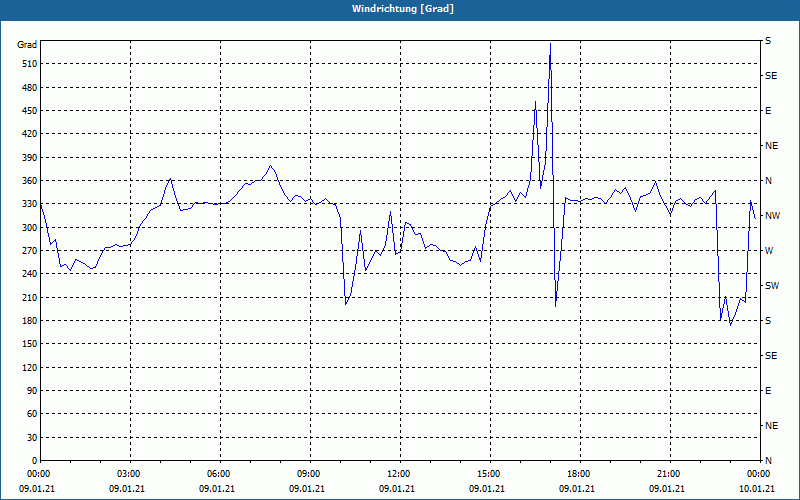Click the '120' left axis label
800x500 pixels.
click(29, 367)
